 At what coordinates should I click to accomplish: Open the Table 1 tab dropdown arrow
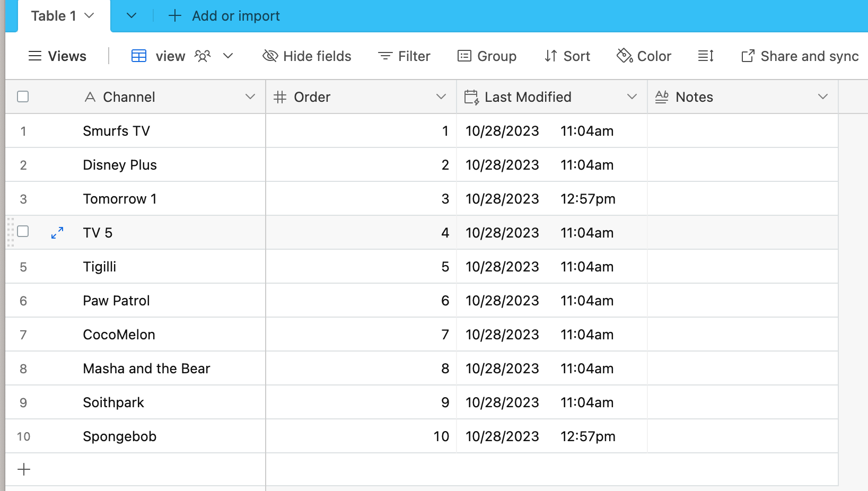(89, 16)
